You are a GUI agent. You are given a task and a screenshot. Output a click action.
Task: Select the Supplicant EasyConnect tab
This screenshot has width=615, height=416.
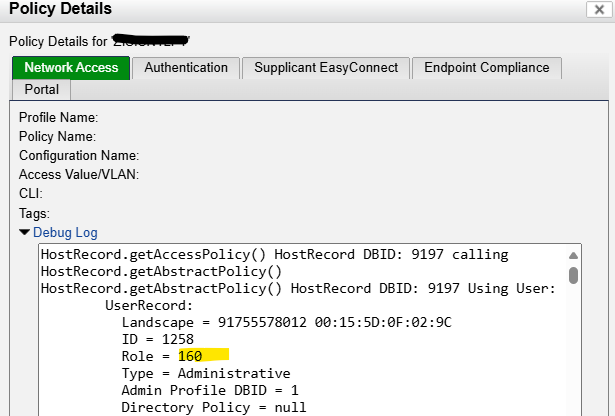(326, 68)
